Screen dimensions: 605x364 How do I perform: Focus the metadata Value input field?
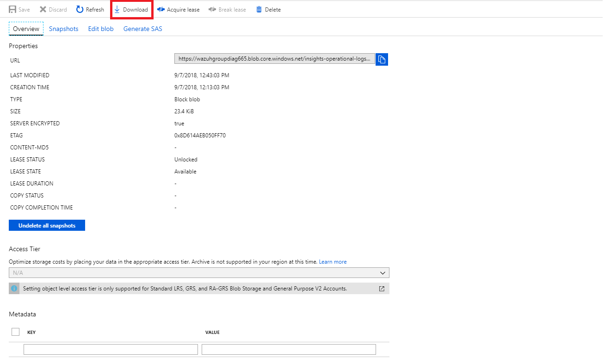point(289,349)
